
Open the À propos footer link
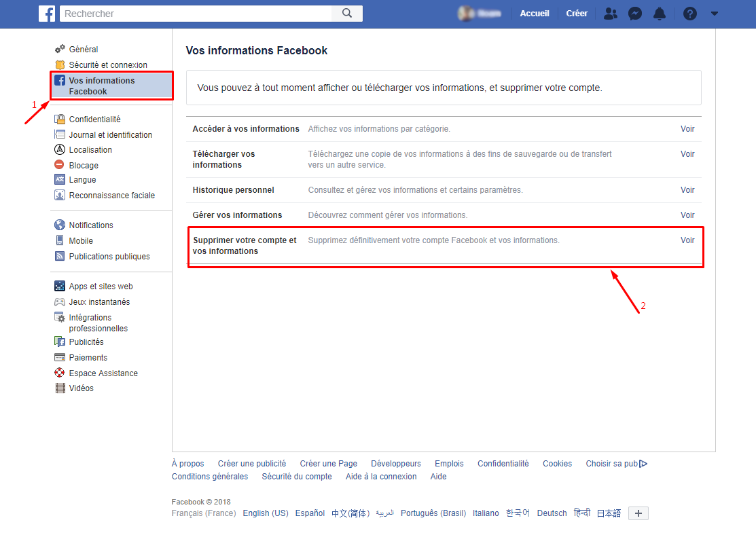pyautogui.click(x=187, y=464)
